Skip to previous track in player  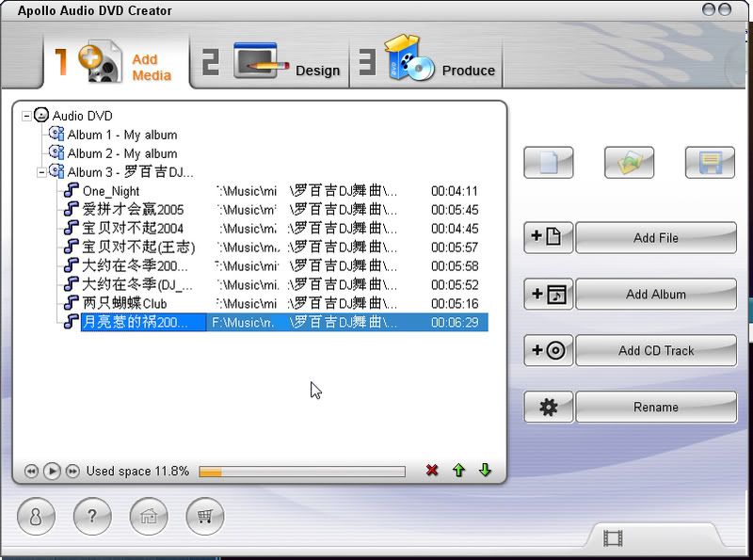point(31,472)
